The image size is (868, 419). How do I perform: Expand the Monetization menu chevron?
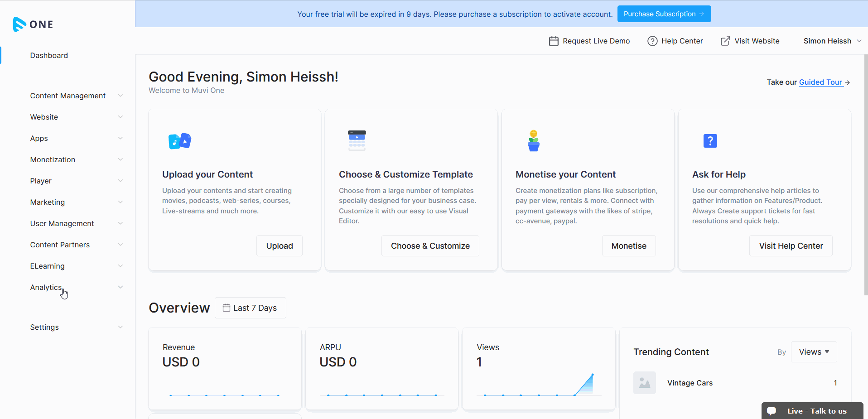(121, 159)
